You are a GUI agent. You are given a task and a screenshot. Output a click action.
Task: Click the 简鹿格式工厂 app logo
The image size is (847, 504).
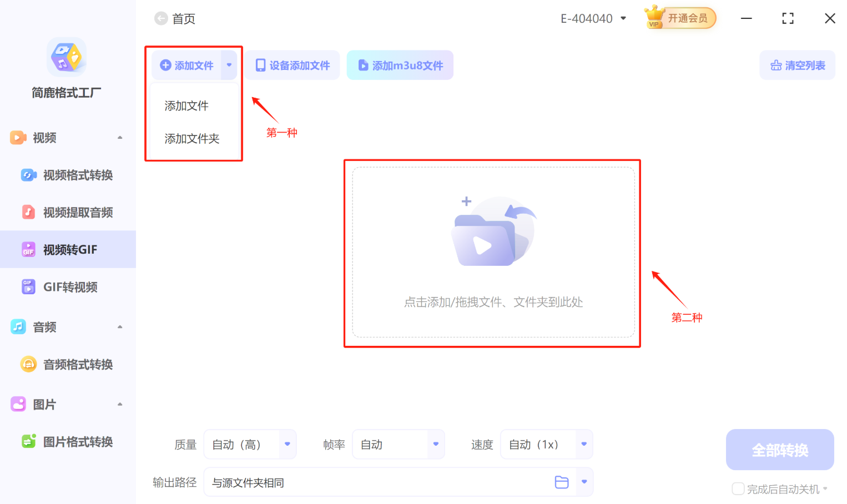coord(66,57)
